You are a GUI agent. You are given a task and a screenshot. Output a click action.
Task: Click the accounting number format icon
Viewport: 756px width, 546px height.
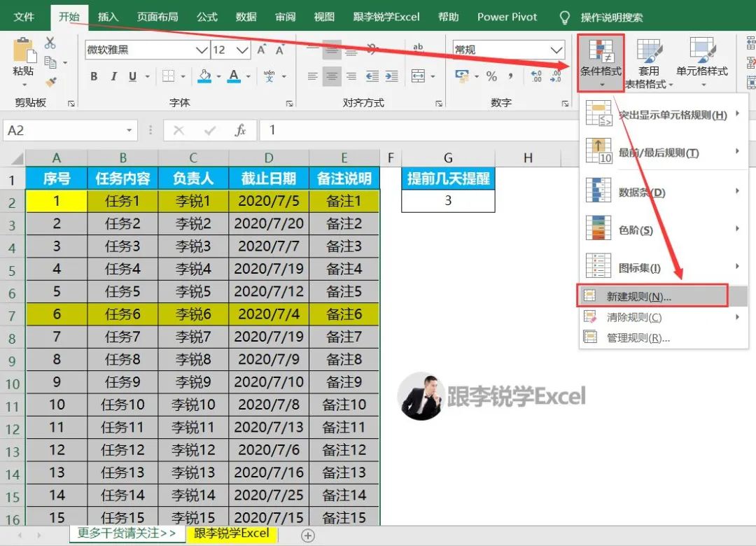462,76
